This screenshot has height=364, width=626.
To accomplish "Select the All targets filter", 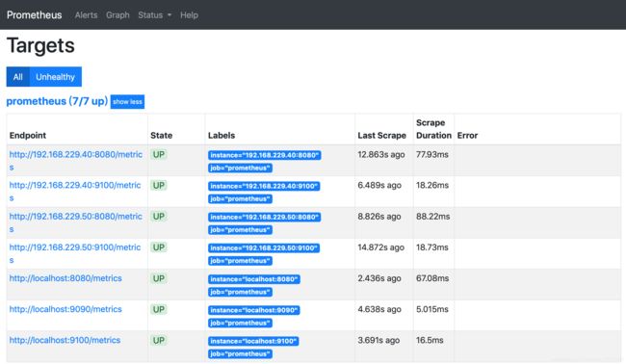I will coord(18,77).
